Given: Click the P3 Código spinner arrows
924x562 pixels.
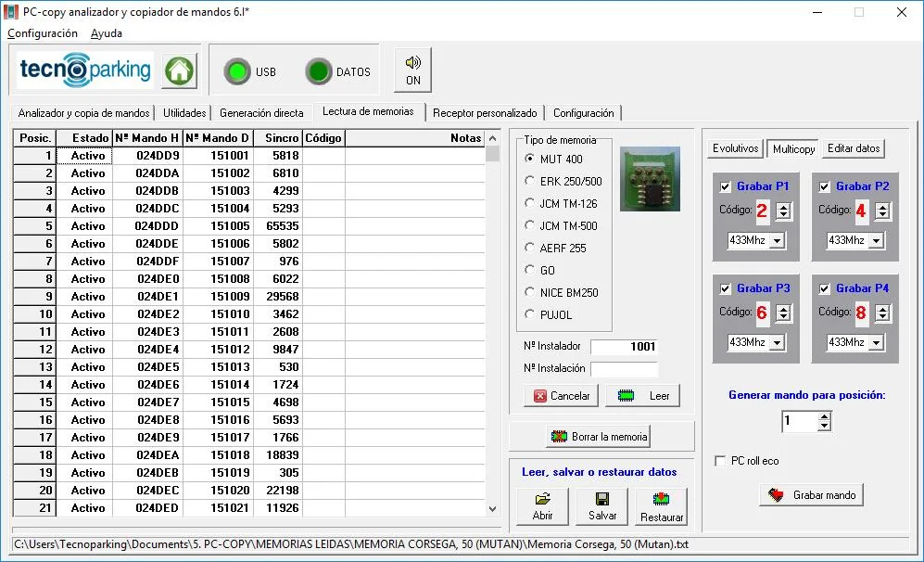Looking at the screenshot, I should click(783, 313).
